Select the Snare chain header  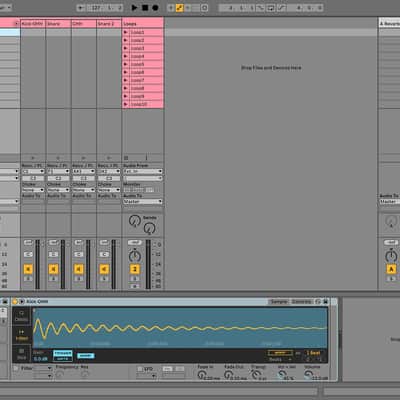(x=58, y=24)
